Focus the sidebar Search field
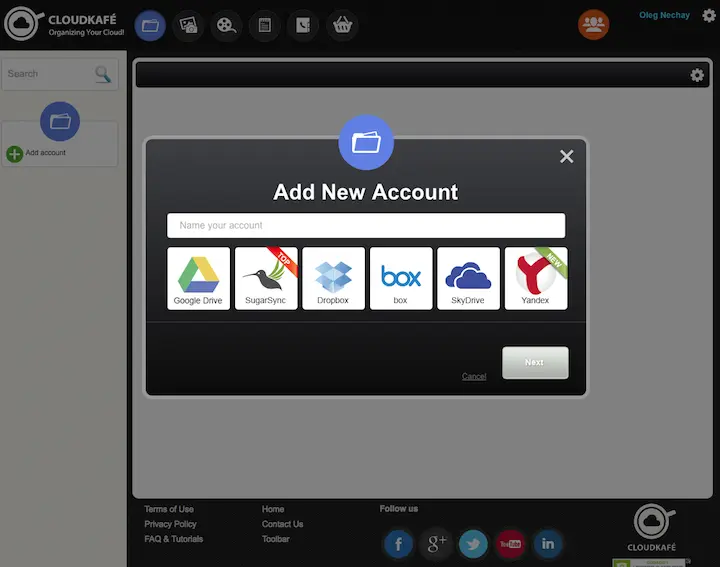Image resolution: width=720 pixels, height=567 pixels. [x=60, y=74]
